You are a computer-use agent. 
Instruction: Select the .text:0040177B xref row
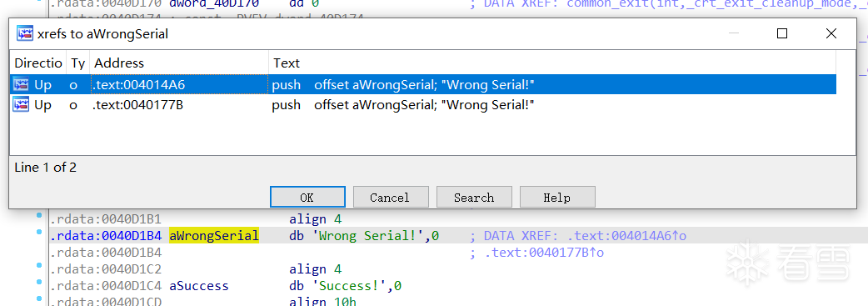[423, 105]
